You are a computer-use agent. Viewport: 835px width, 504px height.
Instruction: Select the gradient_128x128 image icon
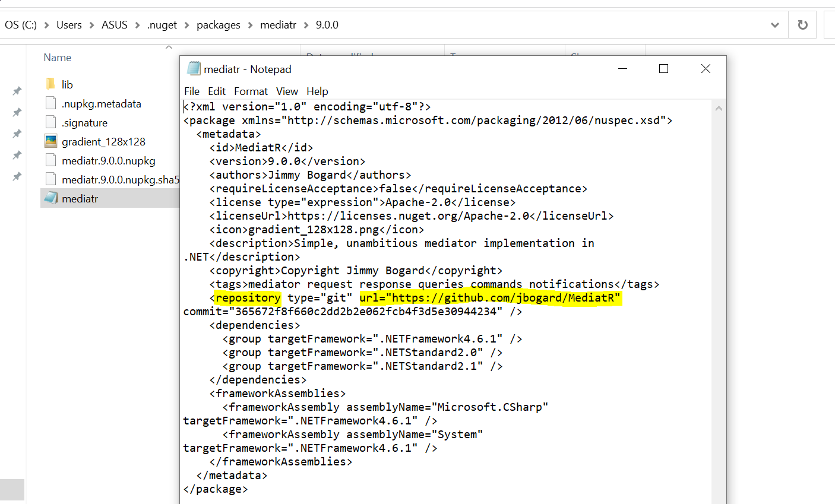tap(51, 141)
